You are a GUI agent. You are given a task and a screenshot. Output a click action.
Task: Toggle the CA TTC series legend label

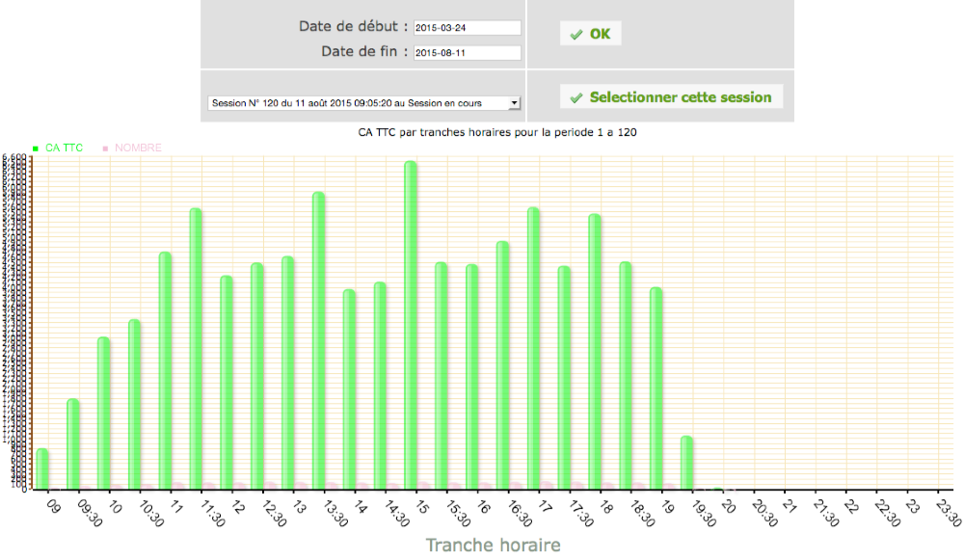coord(64,148)
